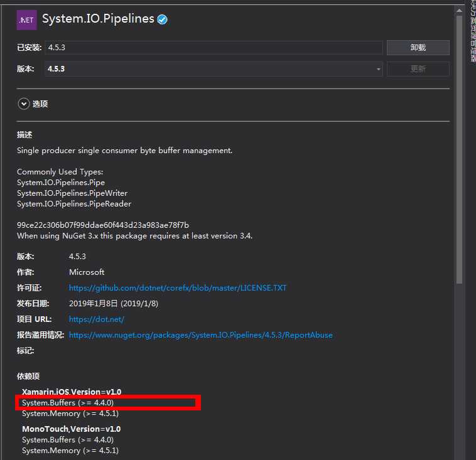Expand the 选项 options section chevron
Screen dimensions: 476x460
(x=24, y=104)
